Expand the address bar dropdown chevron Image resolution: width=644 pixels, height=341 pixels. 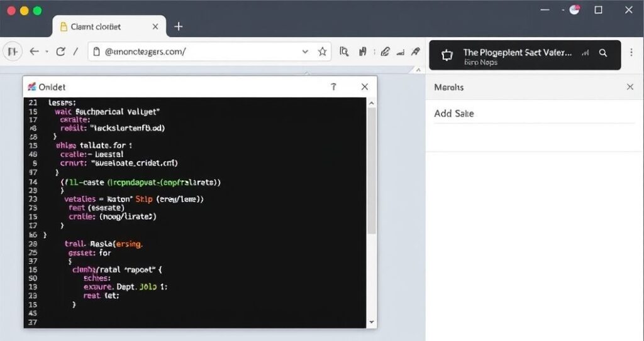(x=306, y=52)
